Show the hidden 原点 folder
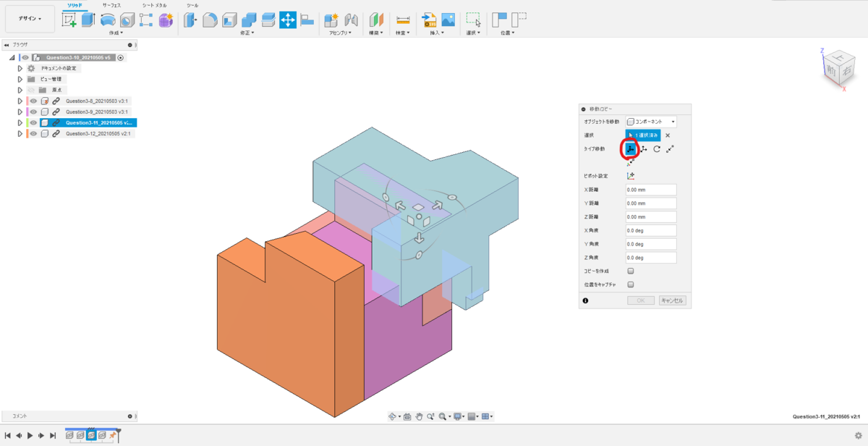This screenshot has width=868, height=446. [x=31, y=90]
